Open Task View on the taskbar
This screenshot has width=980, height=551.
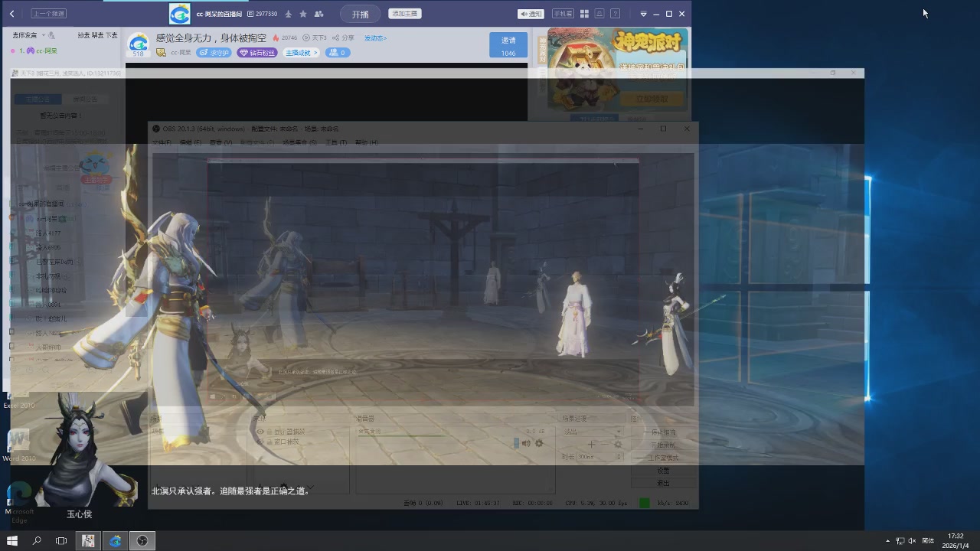[x=61, y=541]
